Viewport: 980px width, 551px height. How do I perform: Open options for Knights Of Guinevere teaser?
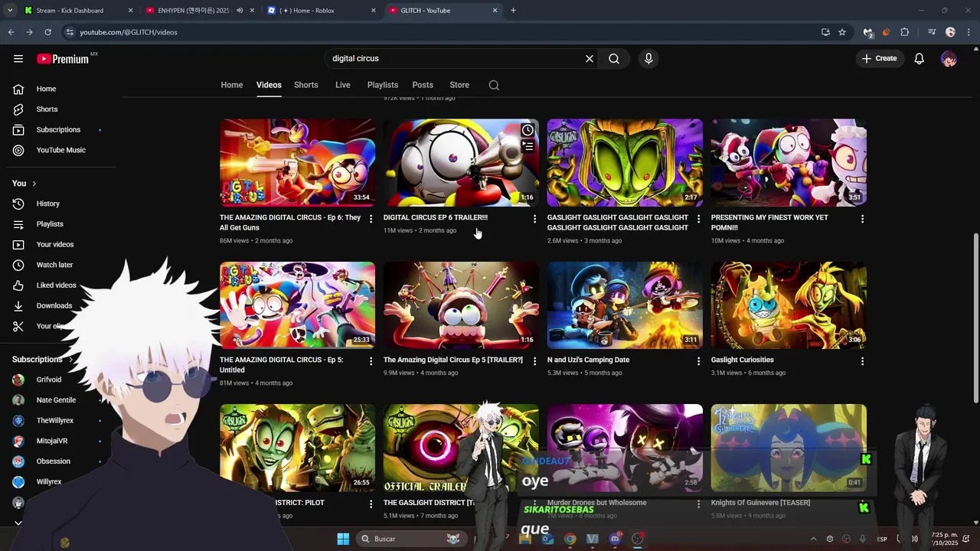click(862, 504)
